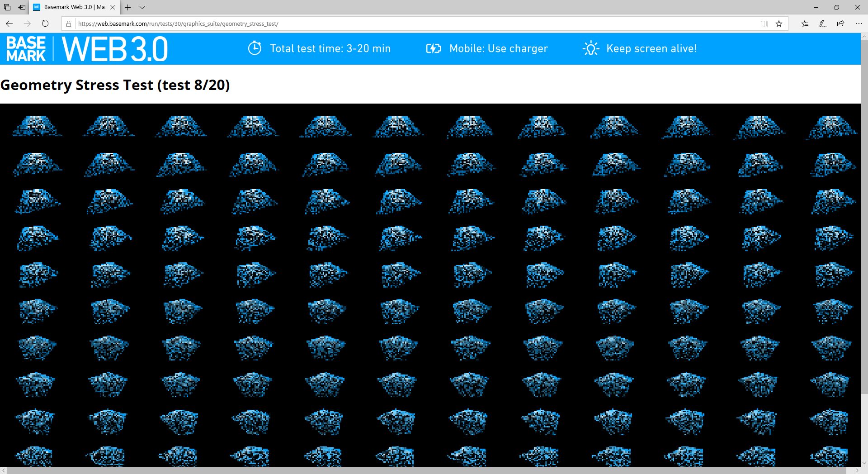Open a new browser tab
This screenshot has height=474, width=868.
click(x=128, y=8)
